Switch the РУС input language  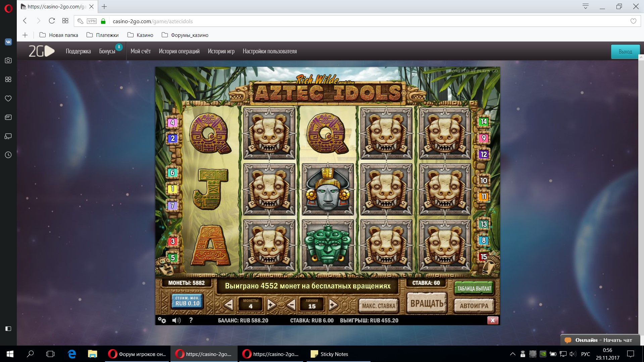(x=586, y=354)
